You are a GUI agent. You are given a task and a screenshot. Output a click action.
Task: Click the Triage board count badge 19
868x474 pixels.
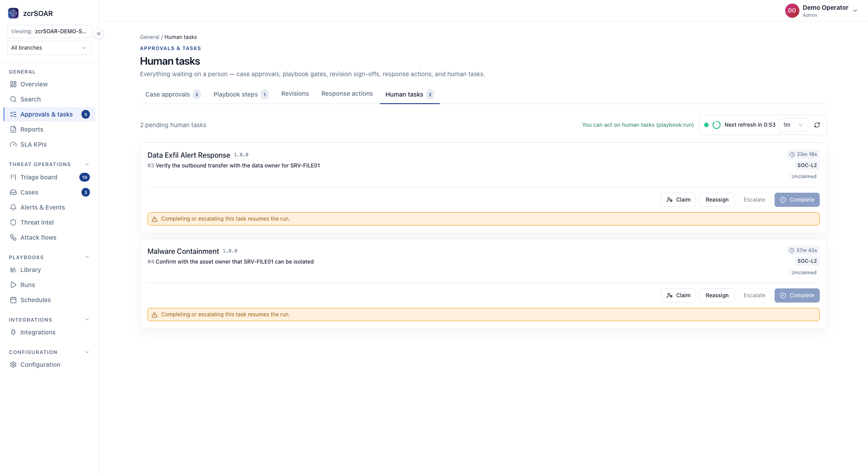pyautogui.click(x=85, y=177)
